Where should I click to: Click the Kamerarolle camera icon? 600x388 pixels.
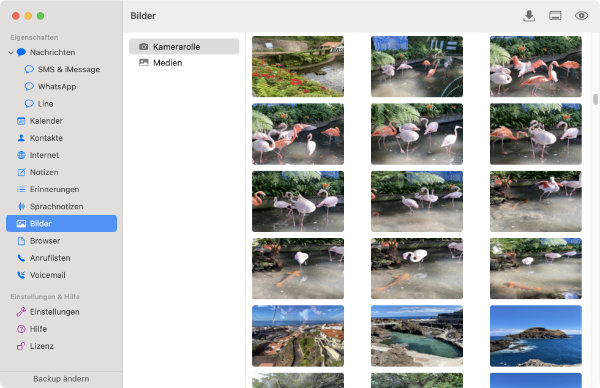144,47
